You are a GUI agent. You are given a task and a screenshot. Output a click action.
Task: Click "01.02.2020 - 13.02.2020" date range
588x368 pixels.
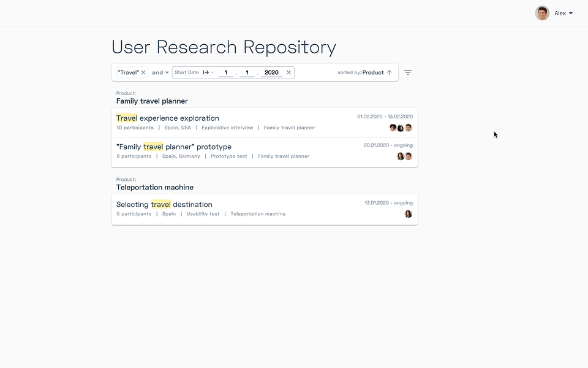click(385, 117)
